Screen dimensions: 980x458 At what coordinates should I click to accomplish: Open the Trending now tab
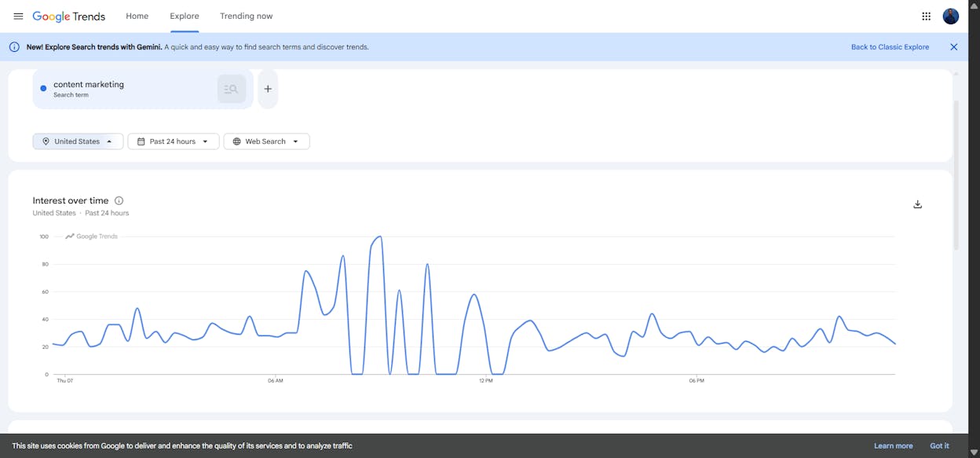(247, 16)
